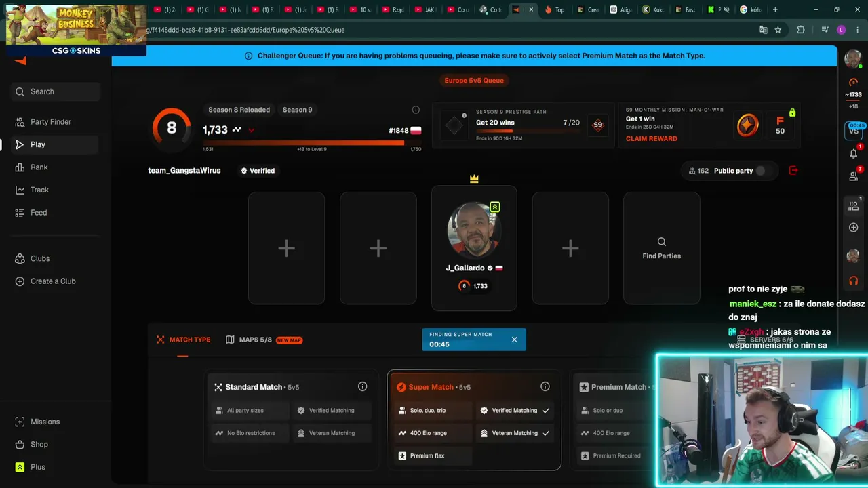Select the Season 8 Reloaded tab
Screen dimensions: 868x488
[x=239, y=110]
